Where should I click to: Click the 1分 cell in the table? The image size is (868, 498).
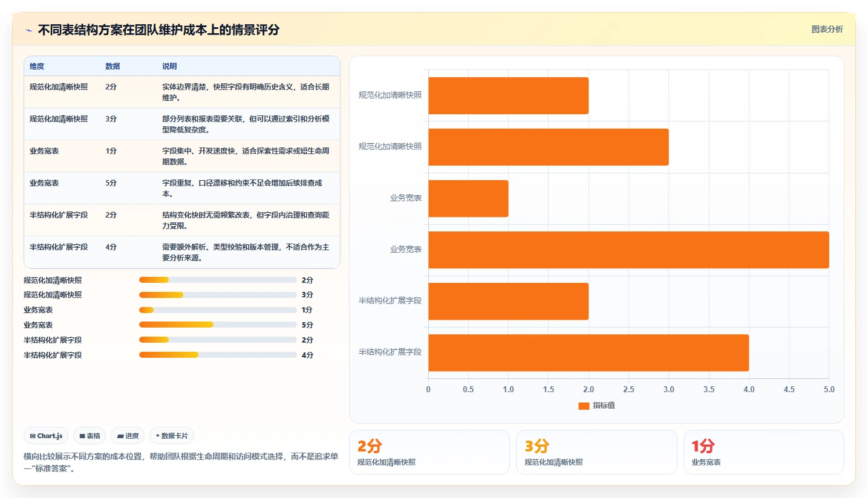[x=111, y=151]
